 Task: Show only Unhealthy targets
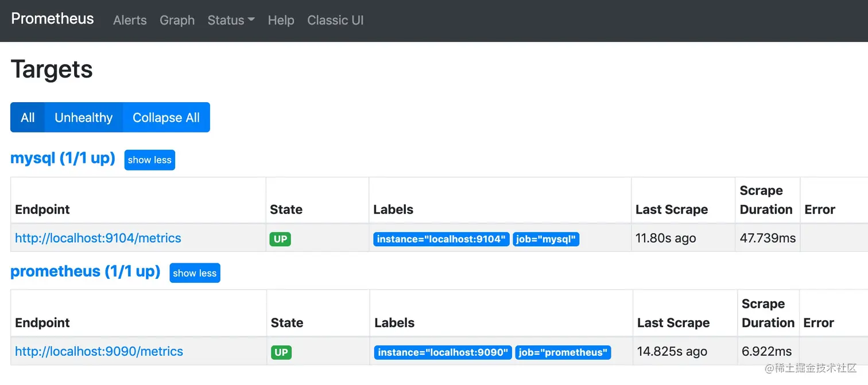click(x=83, y=118)
